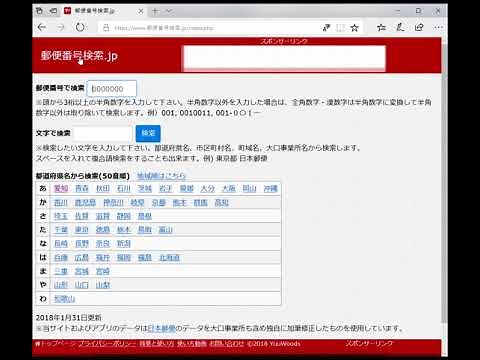
Task: Open the 京都 prefecture link
Action: point(159,203)
